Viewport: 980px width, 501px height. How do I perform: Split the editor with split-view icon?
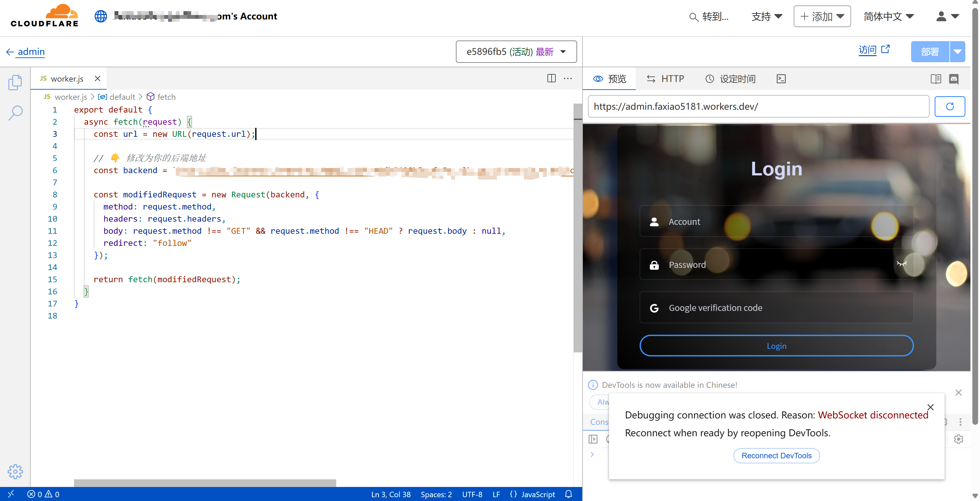pyautogui.click(x=551, y=78)
